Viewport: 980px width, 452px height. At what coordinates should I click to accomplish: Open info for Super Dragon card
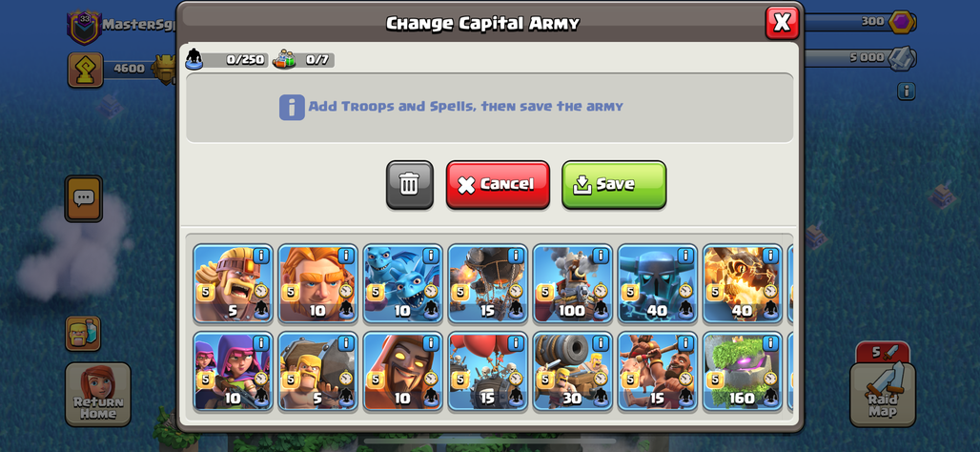pos(770,255)
